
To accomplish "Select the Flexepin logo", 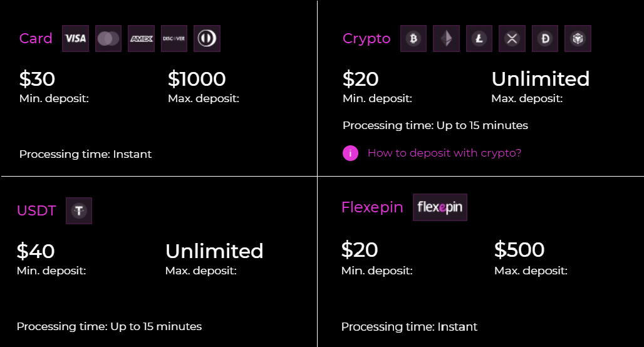I will [440, 207].
